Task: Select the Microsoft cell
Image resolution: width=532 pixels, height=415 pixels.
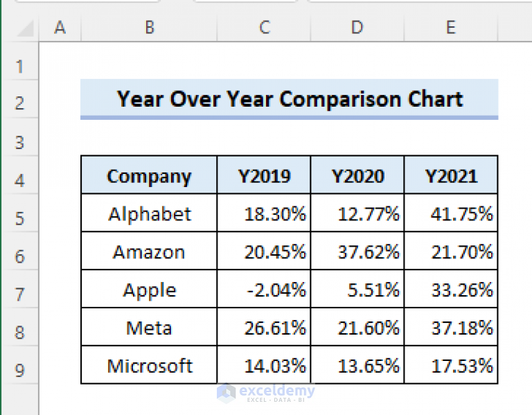Action: [149, 365]
